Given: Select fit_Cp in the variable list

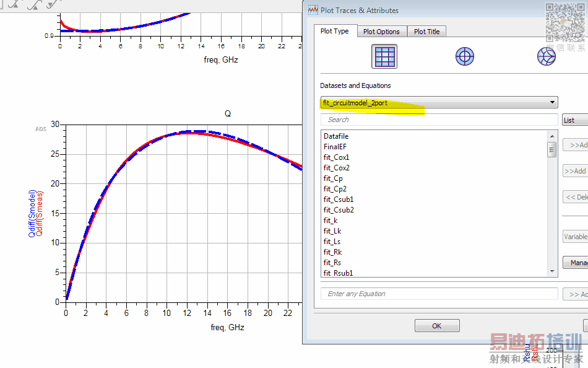Looking at the screenshot, I should [333, 178].
